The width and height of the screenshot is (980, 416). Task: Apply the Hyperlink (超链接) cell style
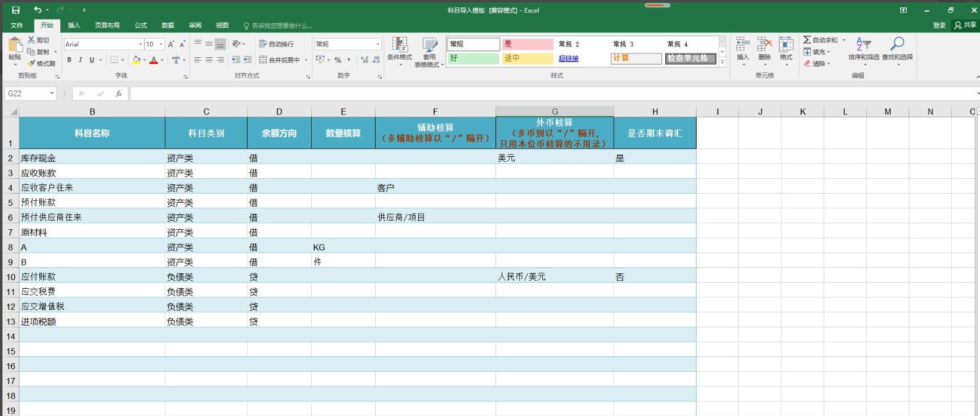coord(569,58)
